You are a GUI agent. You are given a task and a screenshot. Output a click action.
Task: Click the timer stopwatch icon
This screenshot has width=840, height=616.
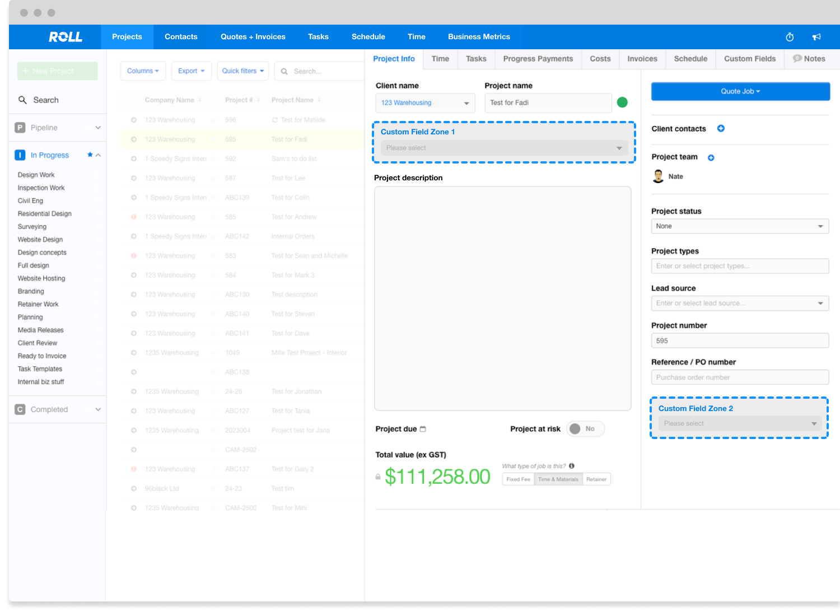click(790, 37)
